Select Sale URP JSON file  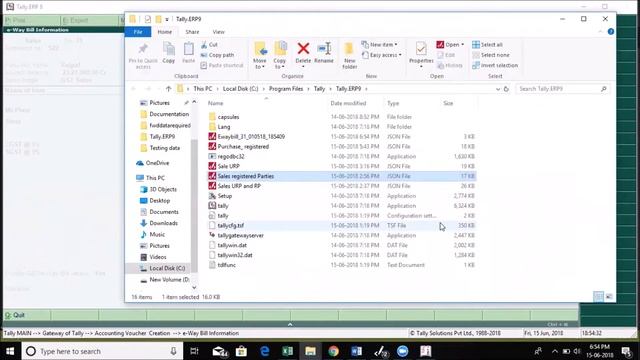228,166
